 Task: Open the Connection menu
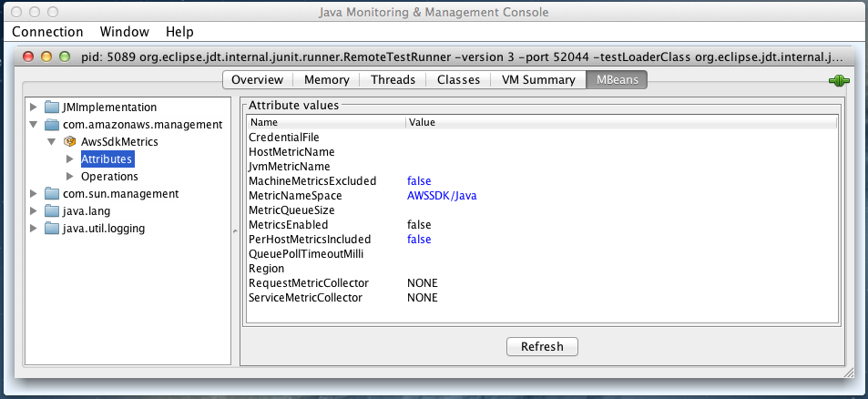(x=47, y=32)
